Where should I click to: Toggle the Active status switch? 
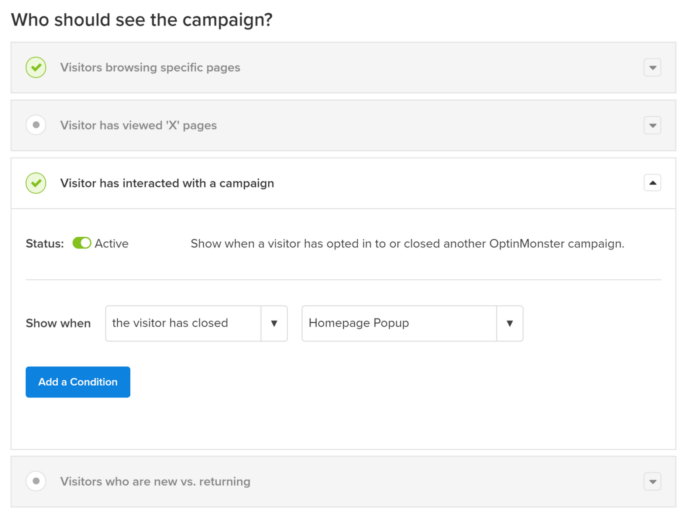82,243
